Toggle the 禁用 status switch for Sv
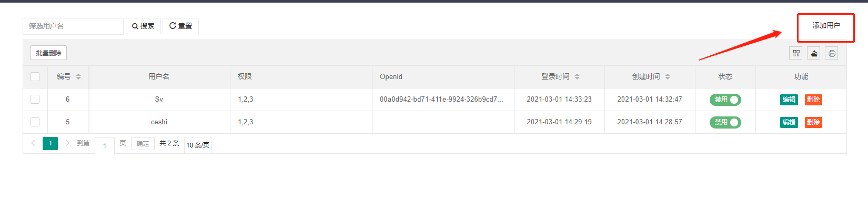The width and height of the screenshot is (868, 197). point(725,100)
